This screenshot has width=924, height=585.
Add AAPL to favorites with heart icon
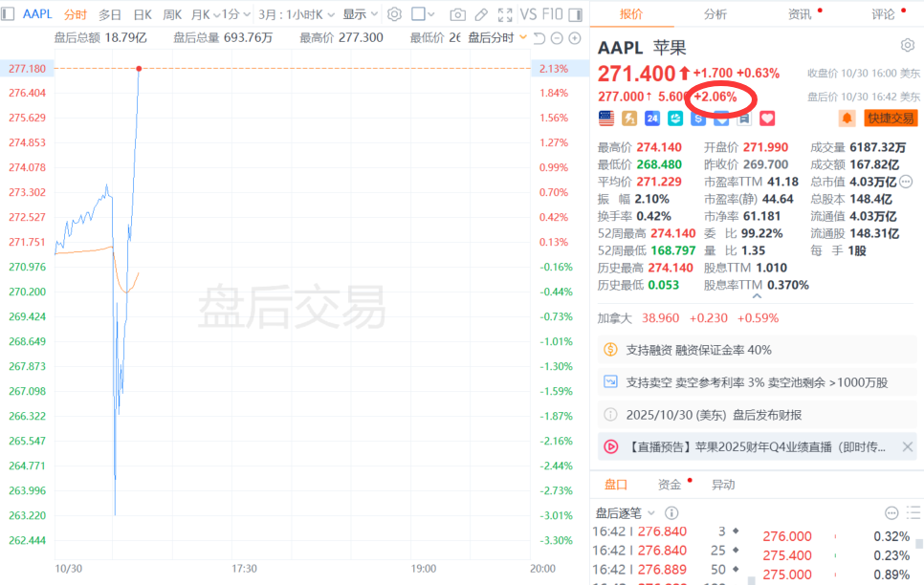pyautogui.click(x=767, y=118)
